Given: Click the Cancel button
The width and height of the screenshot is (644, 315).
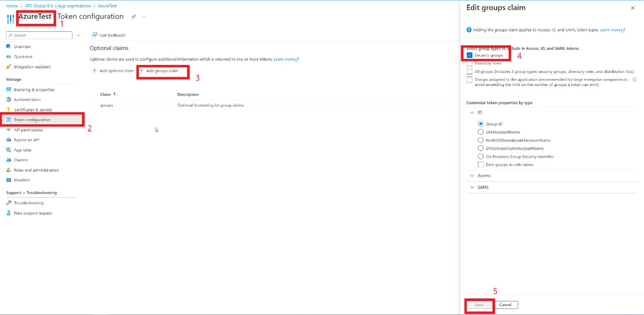Looking at the screenshot, I should [505, 305].
